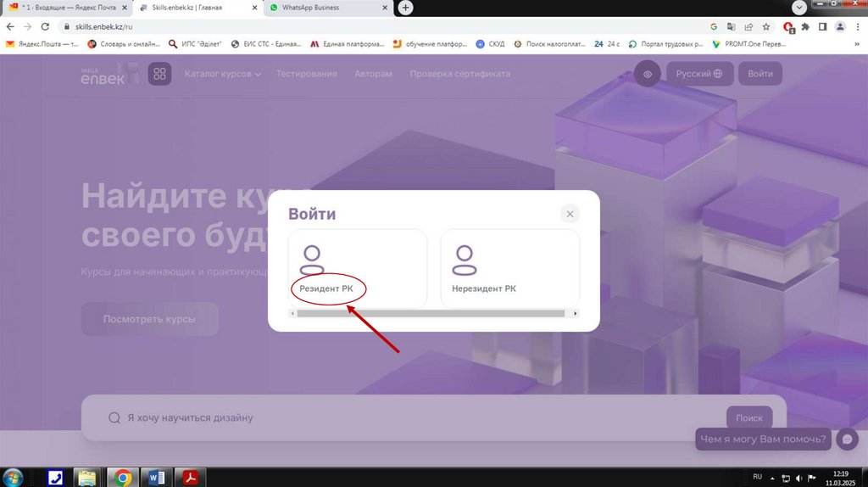
Task: Open the Русский language selector
Action: point(699,74)
